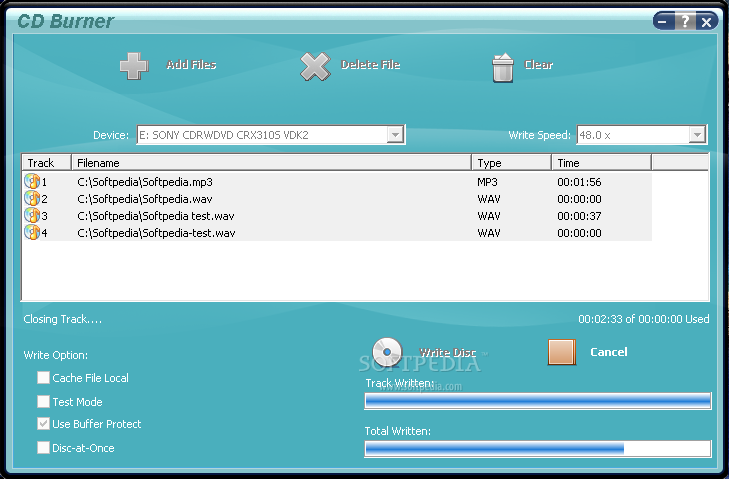Sort by the Type column header
Viewport: 729px width, 479px height.
(x=512, y=163)
